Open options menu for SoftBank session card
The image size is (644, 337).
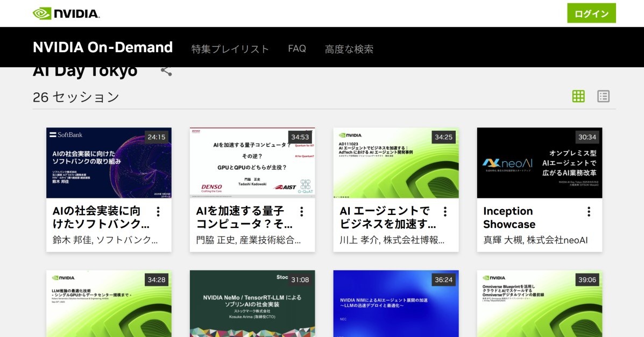(158, 212)
